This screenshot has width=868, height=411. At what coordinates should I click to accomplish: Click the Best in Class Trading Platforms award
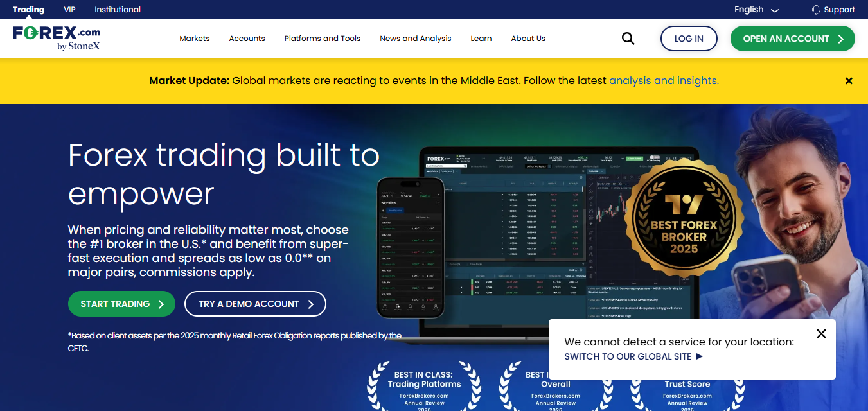[424, 385]
